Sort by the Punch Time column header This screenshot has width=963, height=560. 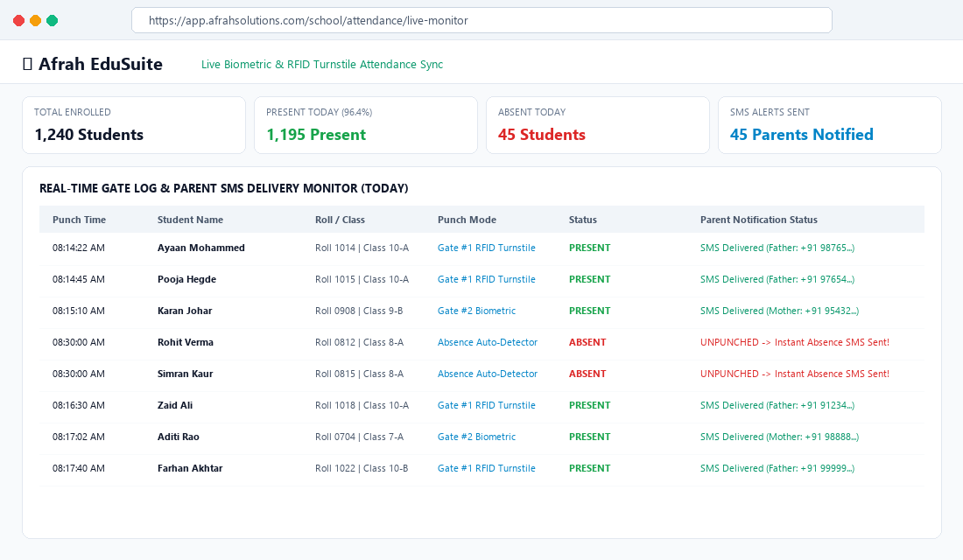(x=79, y=220)
